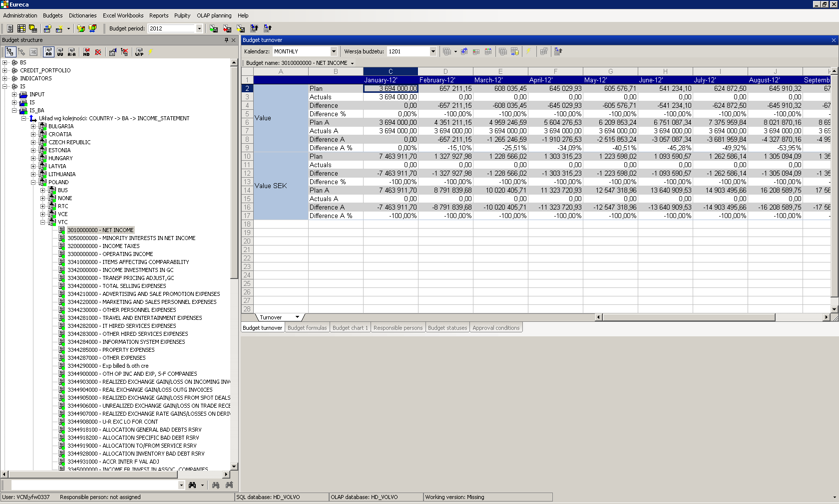Collapse the POLAND tree node
The image size is (839, 504).
[x=33, y=182]
